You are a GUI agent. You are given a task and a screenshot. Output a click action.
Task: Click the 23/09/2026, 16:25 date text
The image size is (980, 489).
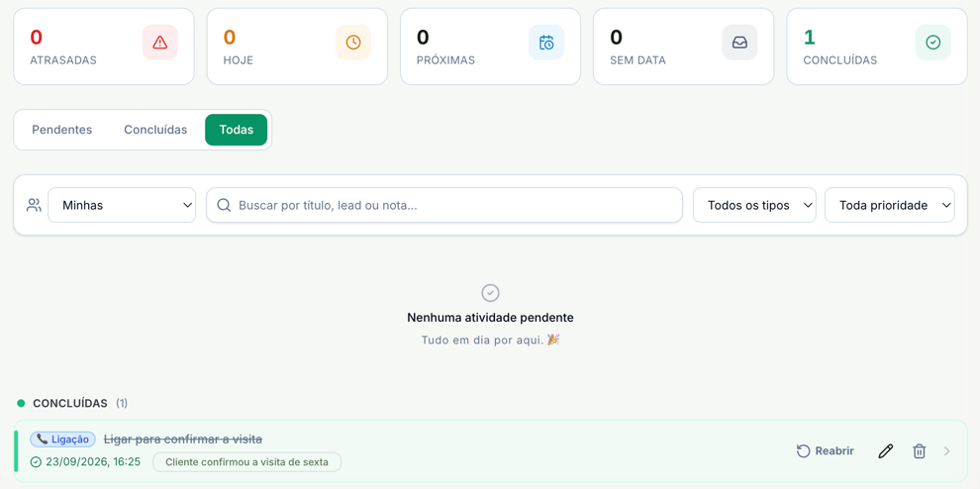tap(93, 462)
